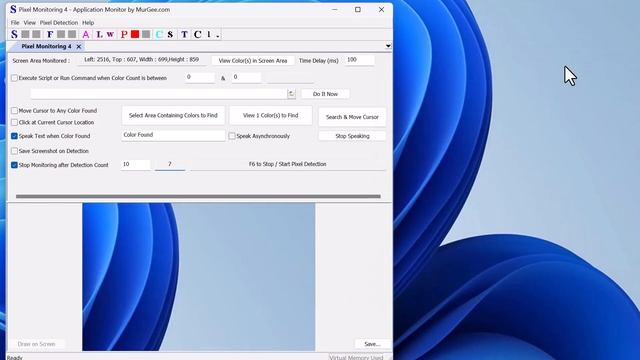Click the black S toolbar icon
The image size is (640, 360).
[170, 34]
